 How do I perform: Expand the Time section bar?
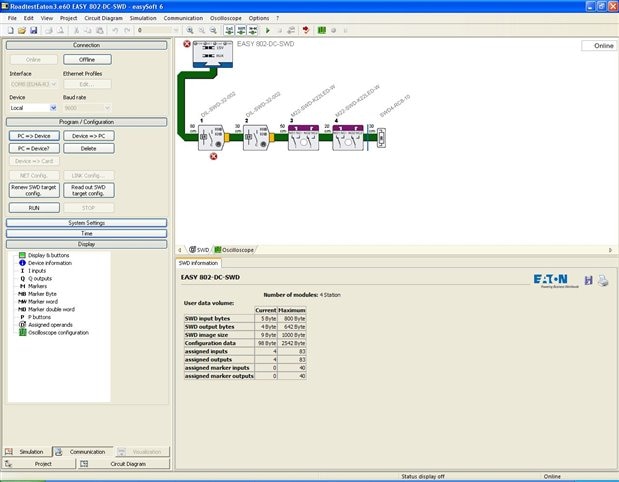coord(86,233)
